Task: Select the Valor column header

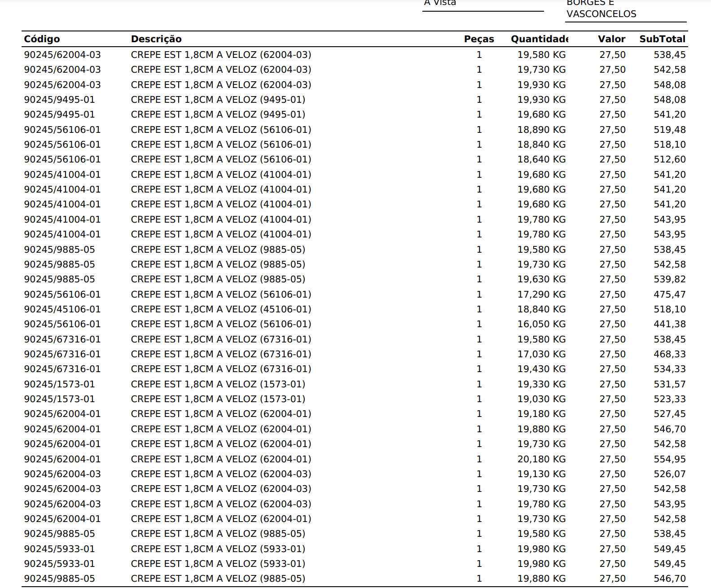Action: coord(611,39)
